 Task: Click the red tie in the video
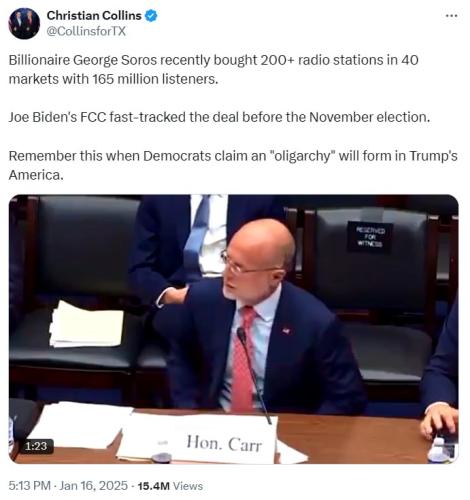click(245, 358)
